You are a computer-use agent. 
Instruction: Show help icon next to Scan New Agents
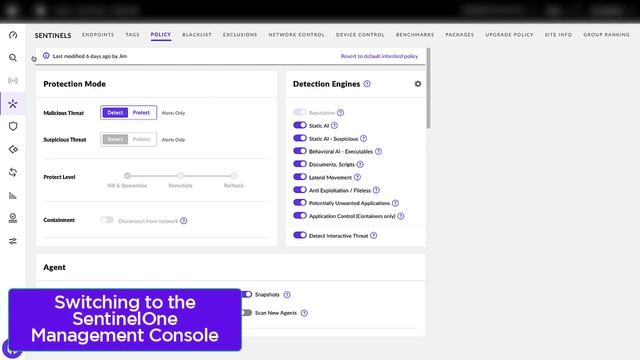(x=304, y=313)
